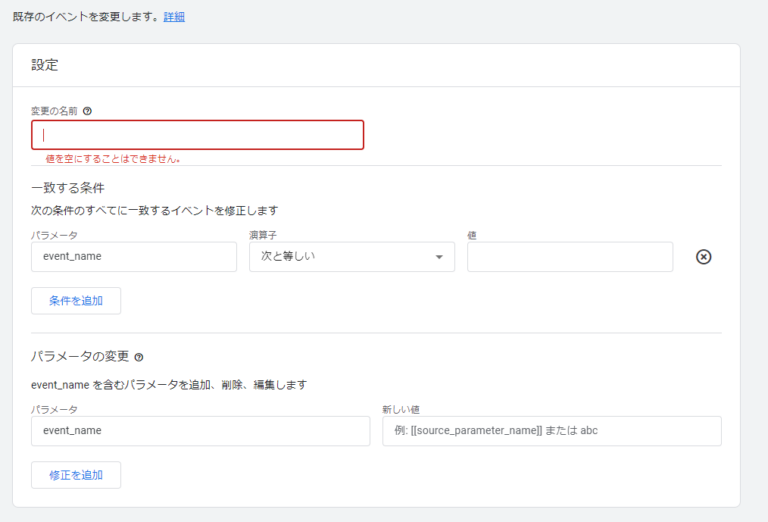This screenshot has width=768, height=522.
Task: Click the condition parameter event_name field
Action: coord(134,257)
